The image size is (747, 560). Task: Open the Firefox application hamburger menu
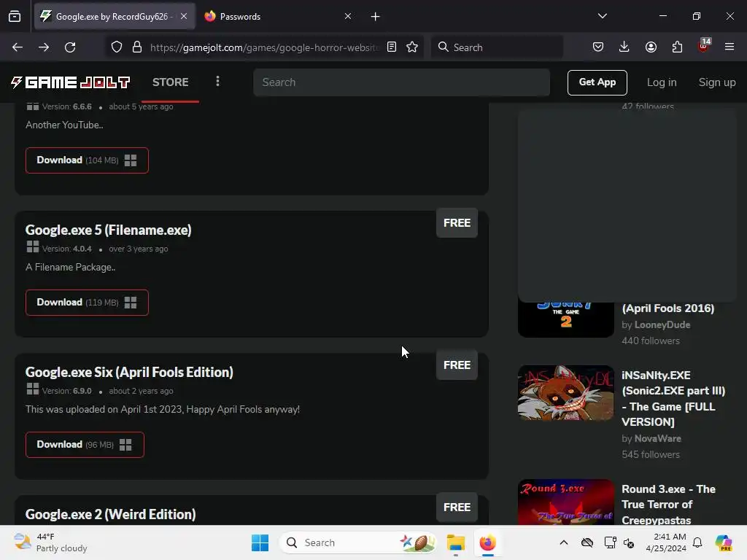click(x=729, y=47)
